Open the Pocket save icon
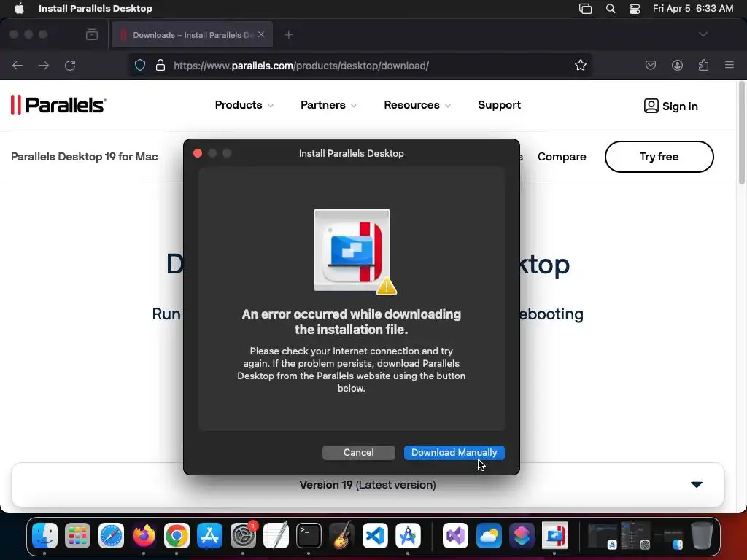Viewport: 747px width, 560px height. tap(650, 65)
